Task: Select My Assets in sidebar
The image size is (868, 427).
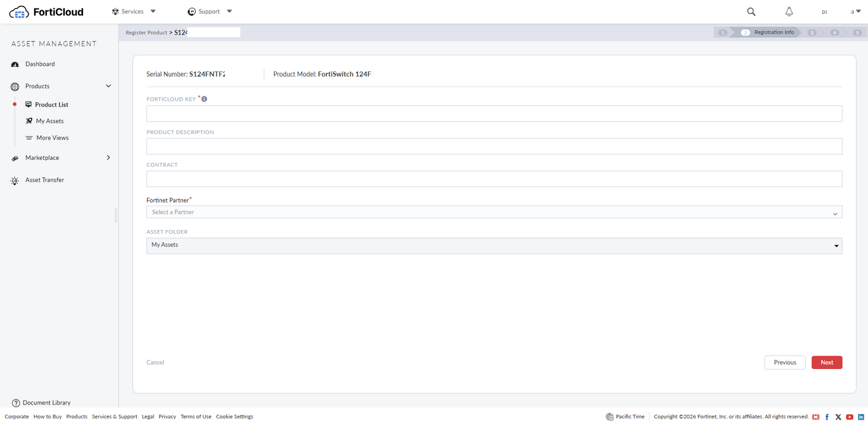Action: [x=49, y=121]
